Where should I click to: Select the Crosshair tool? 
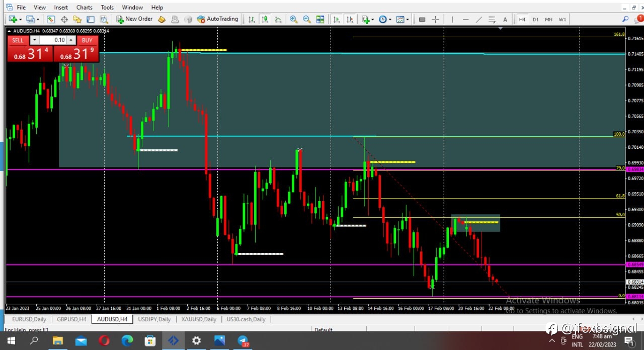coord(436,19)
